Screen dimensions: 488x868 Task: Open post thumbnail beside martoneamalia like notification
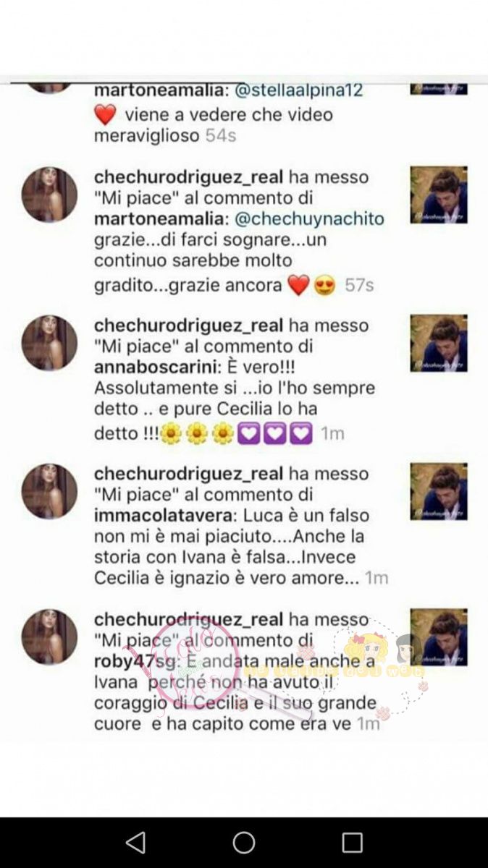[439, 195]
